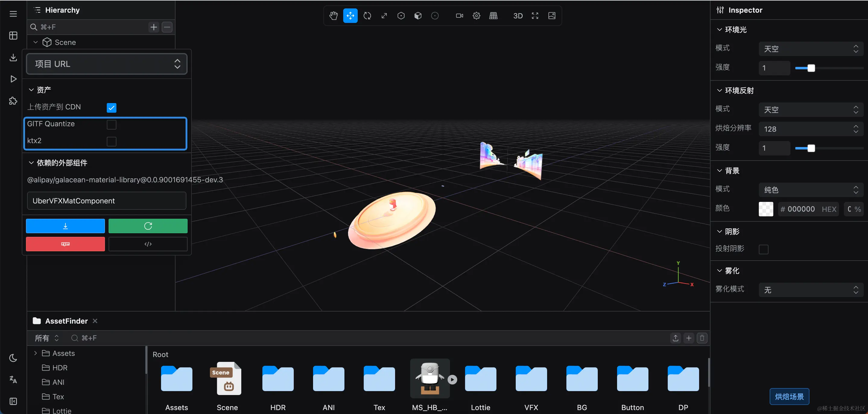Screen dimensions: 868x414
Task: Expand the Assets folder in tree
Action: (35, 353)
